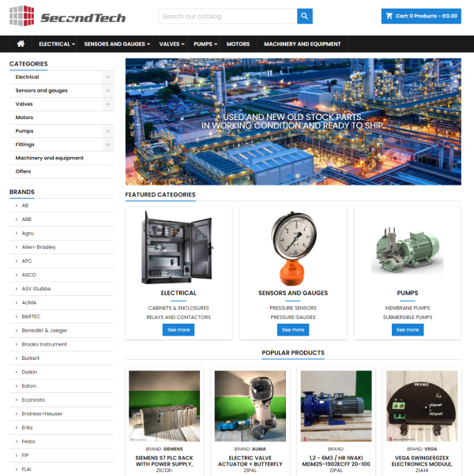Open the ABB brand link
474x476 pixels.
click(x=26, y=219)
